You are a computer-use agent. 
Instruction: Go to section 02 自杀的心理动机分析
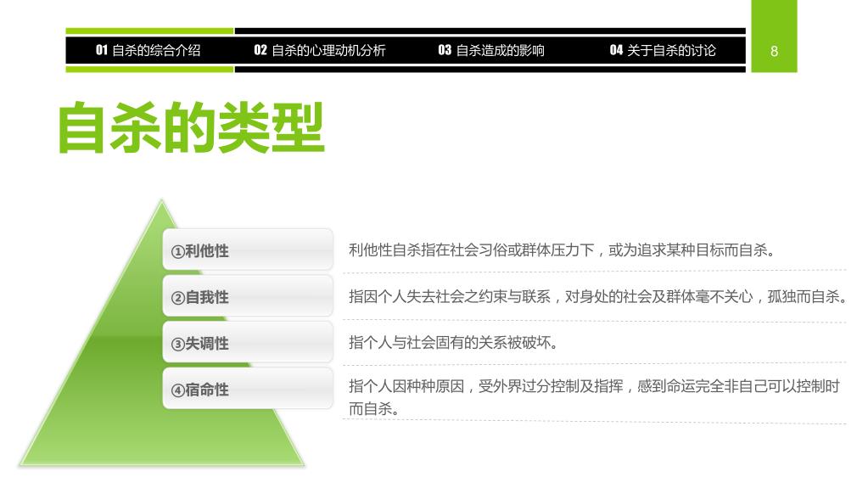click(x=319, y=50)
